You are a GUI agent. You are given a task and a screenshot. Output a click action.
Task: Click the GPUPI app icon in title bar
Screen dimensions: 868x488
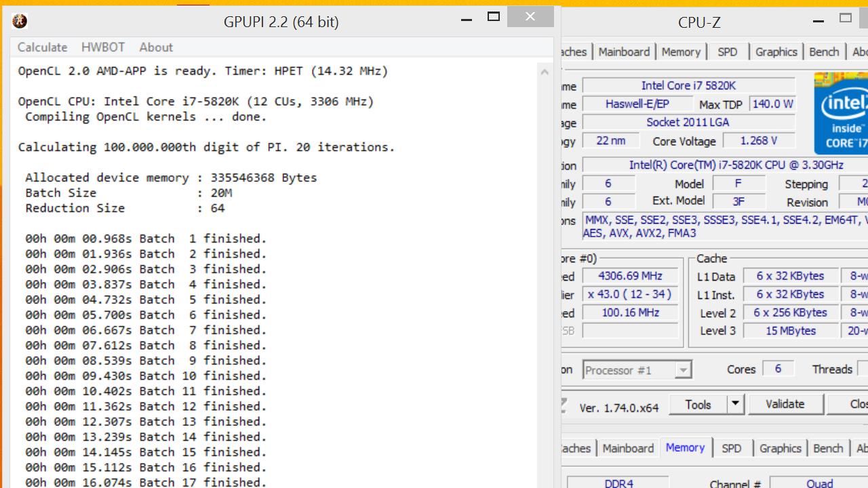click(20, 21)
